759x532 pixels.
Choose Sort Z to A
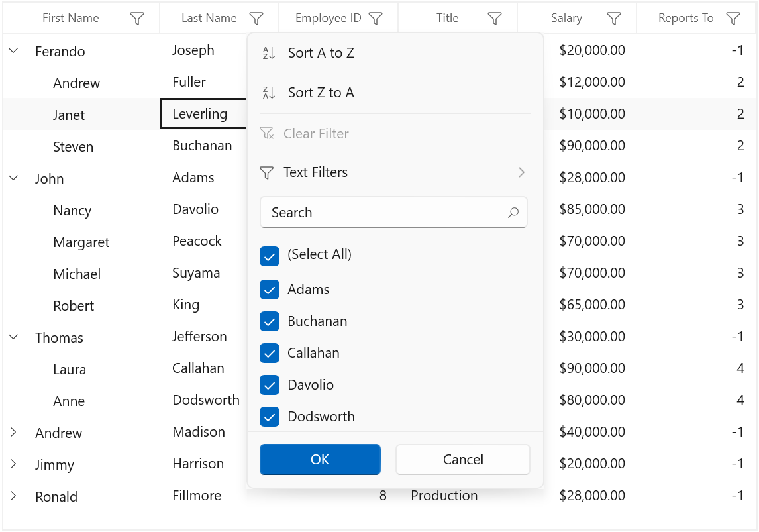[x=395, y=93]
